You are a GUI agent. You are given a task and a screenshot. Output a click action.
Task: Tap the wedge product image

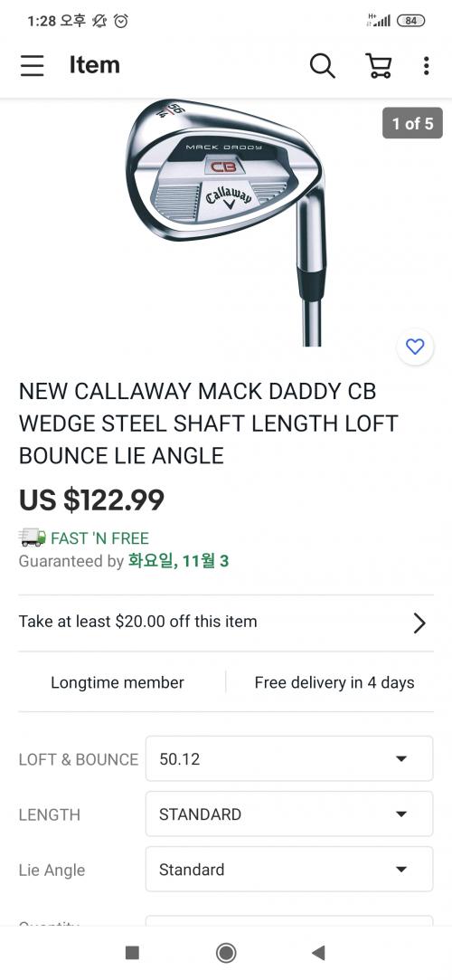coord(226,223)
